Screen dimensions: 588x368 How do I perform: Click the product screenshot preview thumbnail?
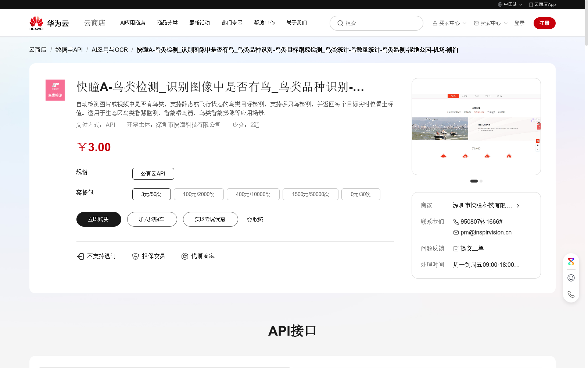coord(476,127)
